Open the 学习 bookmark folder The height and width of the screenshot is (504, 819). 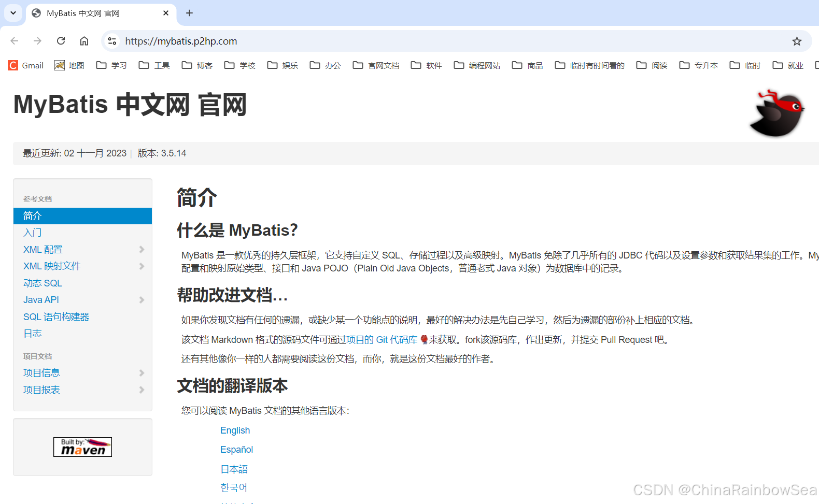coord(111,65)
